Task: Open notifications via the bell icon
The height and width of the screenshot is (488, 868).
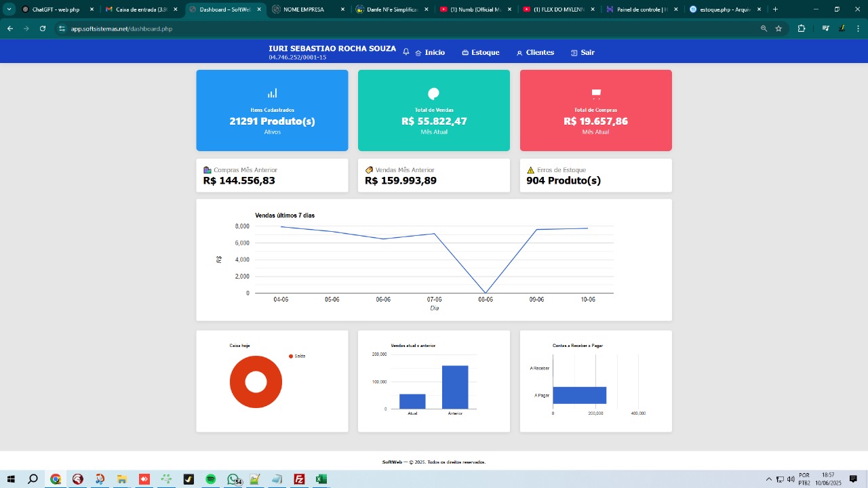Action: [406, 51]
